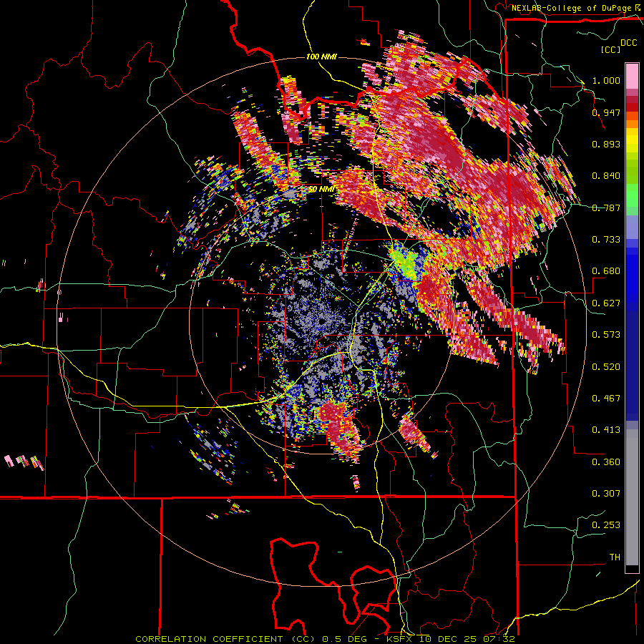Image resolution: width=644 pixels, height=644 pixels.
Task: Pick the bright blue color bar segment
Action: click(632, 275)
